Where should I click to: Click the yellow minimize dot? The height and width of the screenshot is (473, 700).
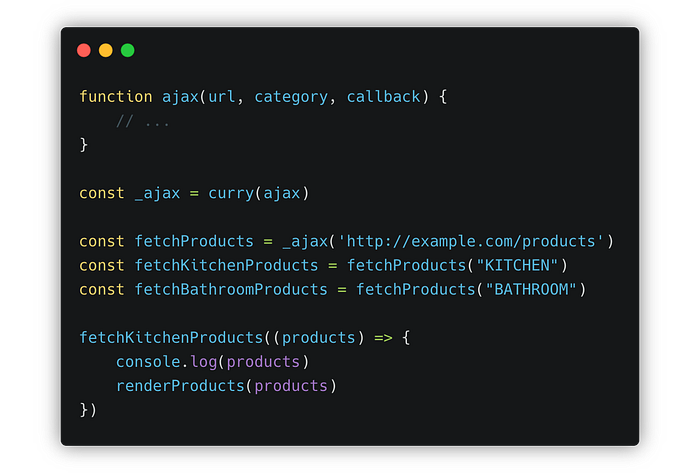[x=106, y=50]
